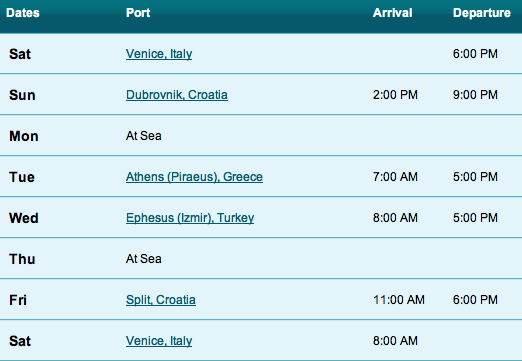Click the Port column header
Image resolution: width=522 pixels, height=361 pixels.
(x=138, y=13)
